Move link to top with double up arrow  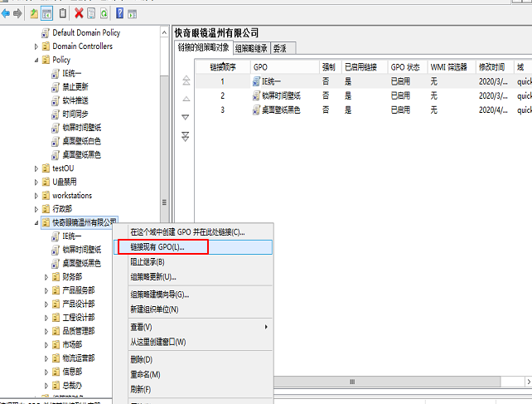point(186,80)
